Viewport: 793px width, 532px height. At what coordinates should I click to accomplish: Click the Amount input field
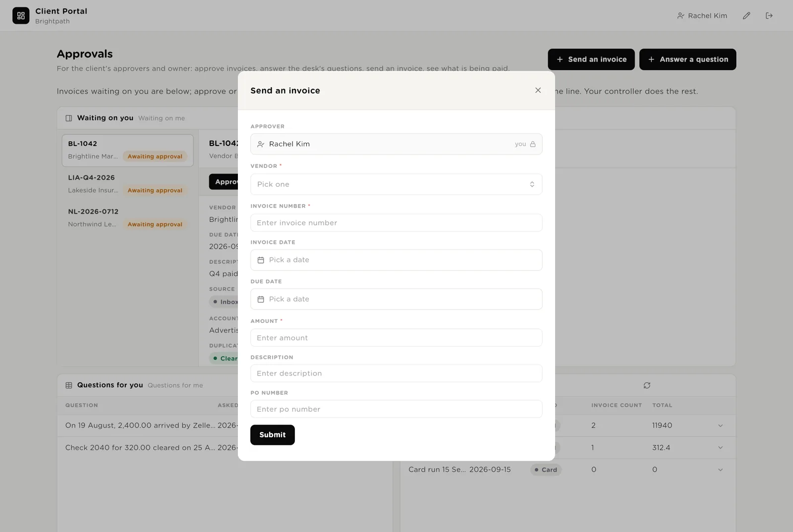tap(396, 338)
